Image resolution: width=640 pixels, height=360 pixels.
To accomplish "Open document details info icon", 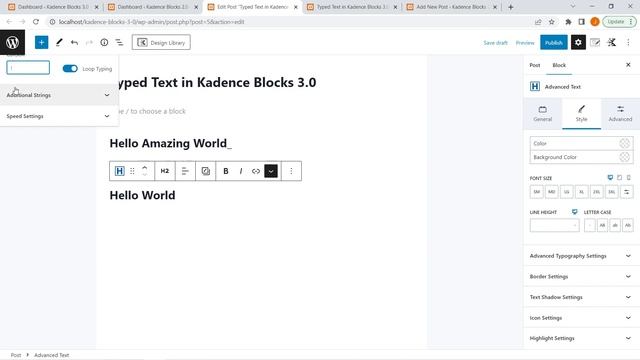I will coord(104,42).
